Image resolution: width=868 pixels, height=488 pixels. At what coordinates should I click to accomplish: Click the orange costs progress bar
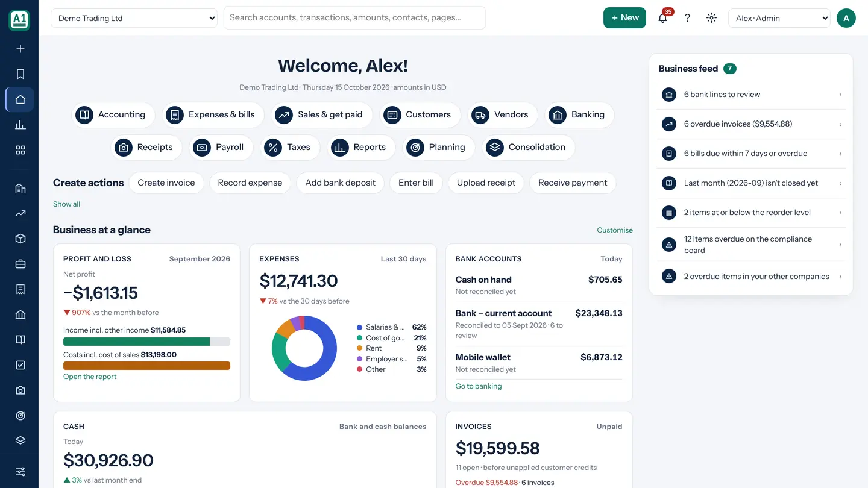(x=146, y=366)
